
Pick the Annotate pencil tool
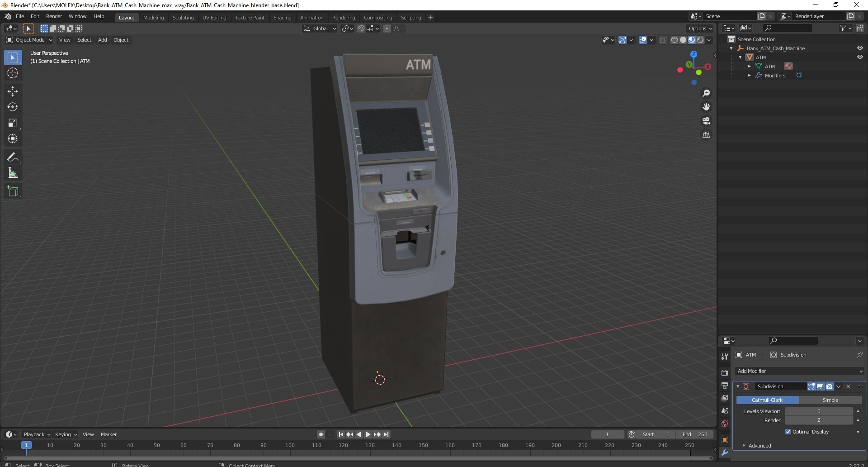pos(13,157)
